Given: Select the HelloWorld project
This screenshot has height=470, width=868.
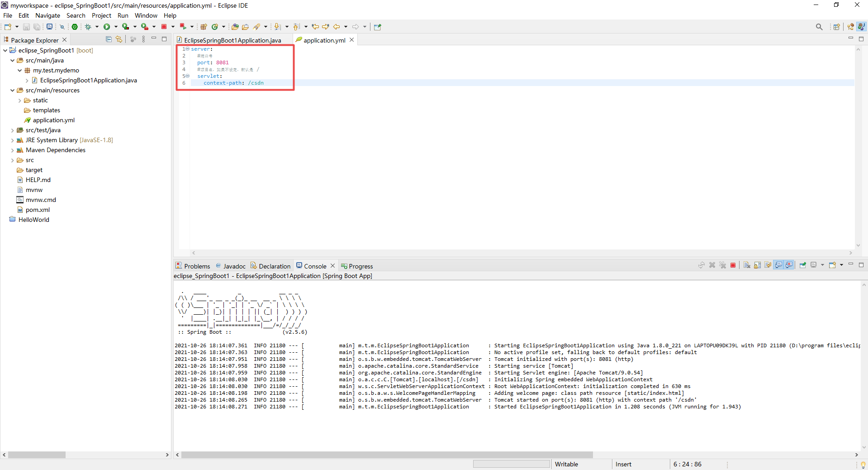Looking at the screenshot, I should pyautogui.click(x=33, y=220).
